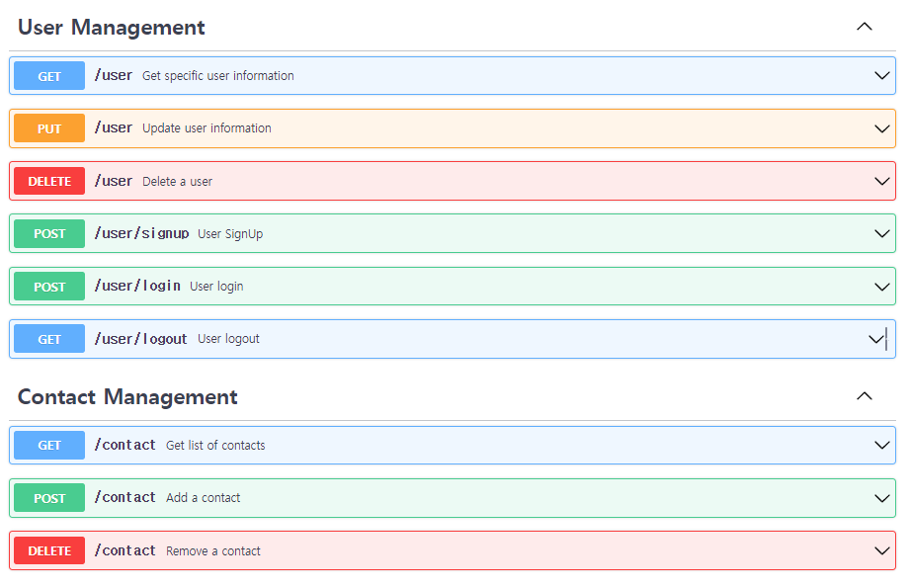Image resolution: width=909 pixels, height=588 pixels.
Task: Open the Contact Management heading
Action: (x=127, y=397)
